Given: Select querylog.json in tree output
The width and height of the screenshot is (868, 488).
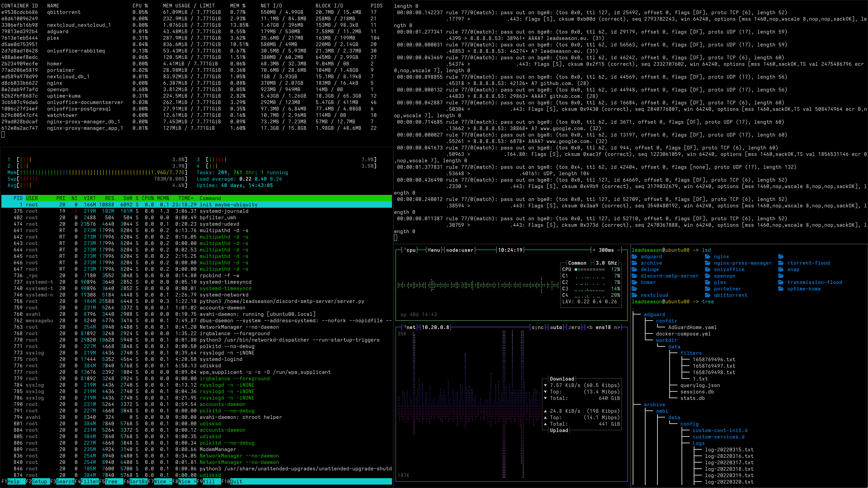Looking at the screenshot, I should point(700,385).
